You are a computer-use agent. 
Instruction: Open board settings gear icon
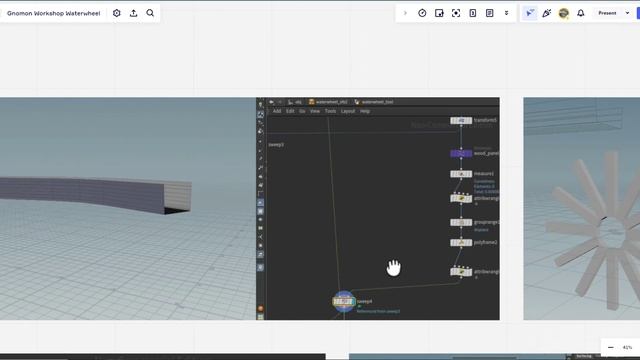[117, 13]
